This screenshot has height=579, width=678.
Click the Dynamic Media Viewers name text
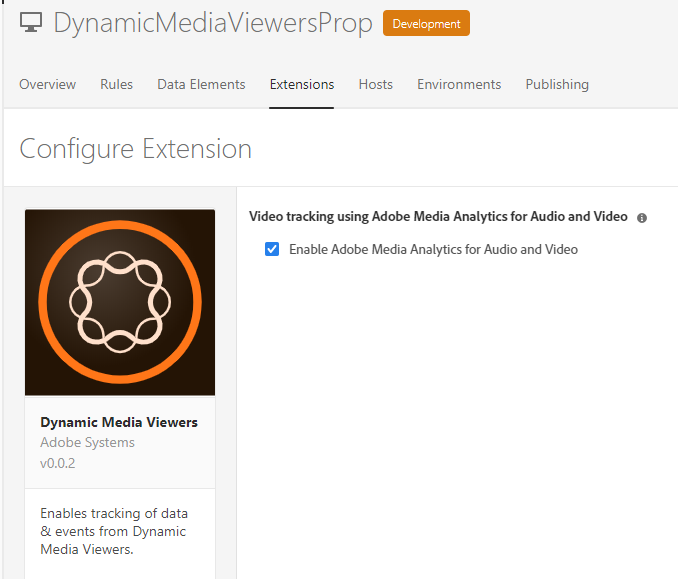click(x=119, y=422)
